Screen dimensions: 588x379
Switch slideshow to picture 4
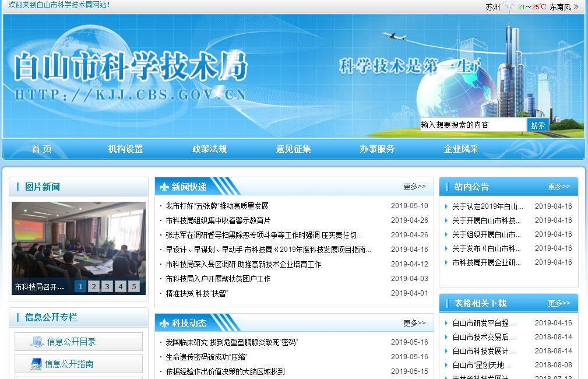(121, 286)
